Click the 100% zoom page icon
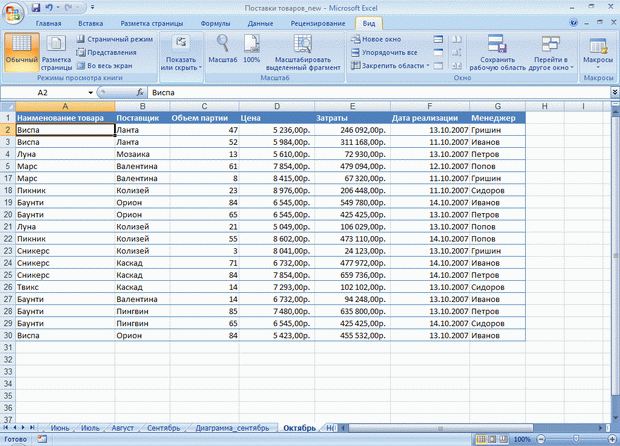The width and height of the screenshot is (620, 446). tap(251, 49)
